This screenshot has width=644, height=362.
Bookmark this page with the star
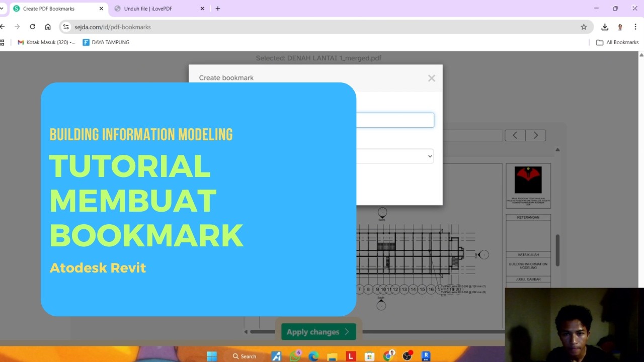pyautogui.click(x=584, y=27)
